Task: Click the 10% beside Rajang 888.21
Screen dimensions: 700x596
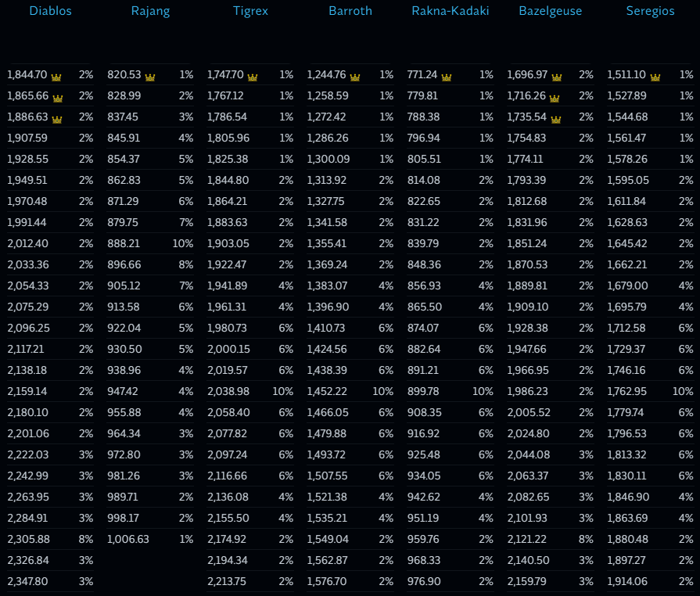Action: pyautogui.click(x=183, y=244)
